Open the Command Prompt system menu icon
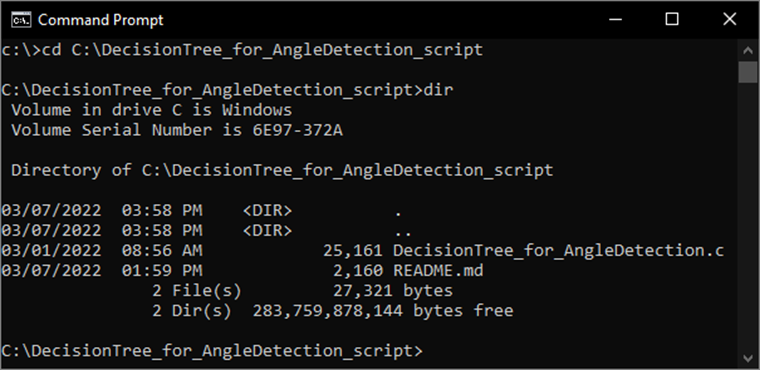Screen dimensions: 760x370 tap(21, 20)
